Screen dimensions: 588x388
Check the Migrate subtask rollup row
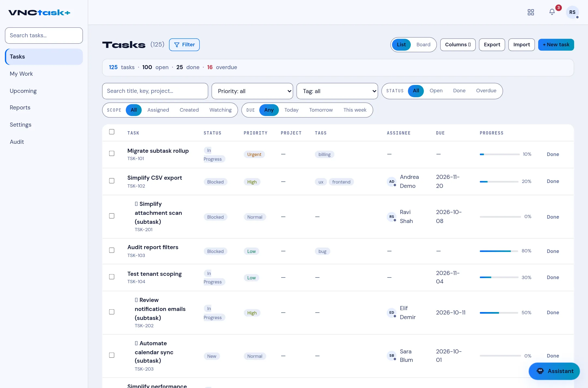(112, 154)
